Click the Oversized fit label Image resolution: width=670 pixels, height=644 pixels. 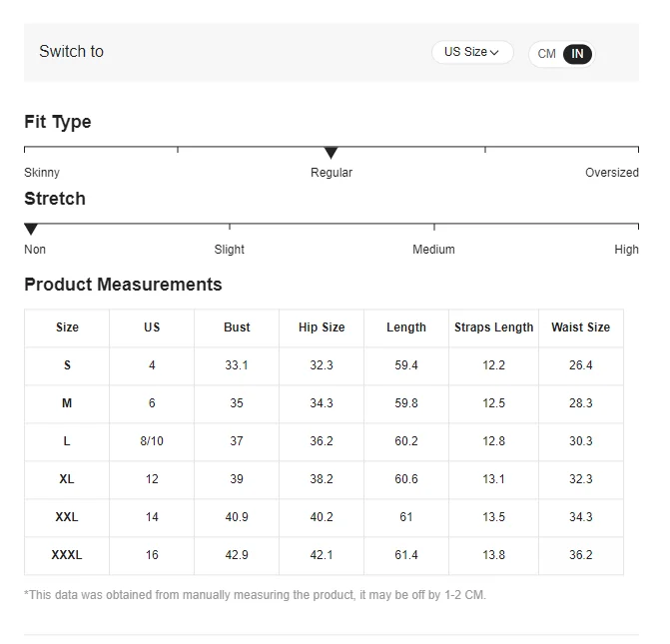pos(611,173)
